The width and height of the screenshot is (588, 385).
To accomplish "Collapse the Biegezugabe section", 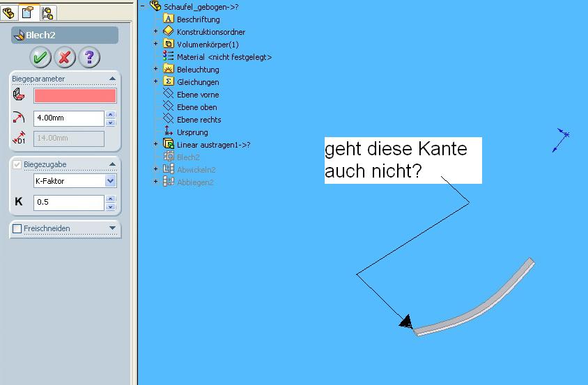I will (x=112, y=164).
